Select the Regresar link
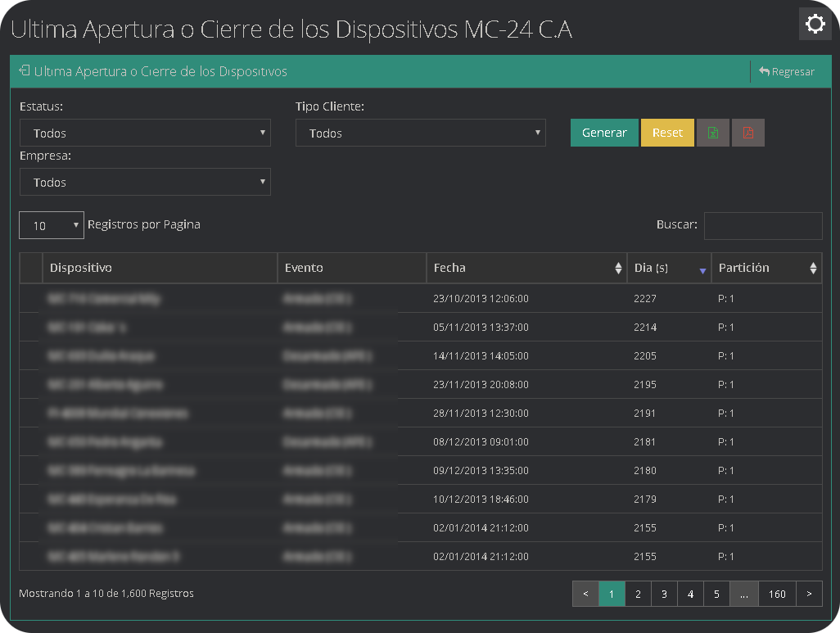The width and height of the screenshot is (840, 633). [791, 71]
